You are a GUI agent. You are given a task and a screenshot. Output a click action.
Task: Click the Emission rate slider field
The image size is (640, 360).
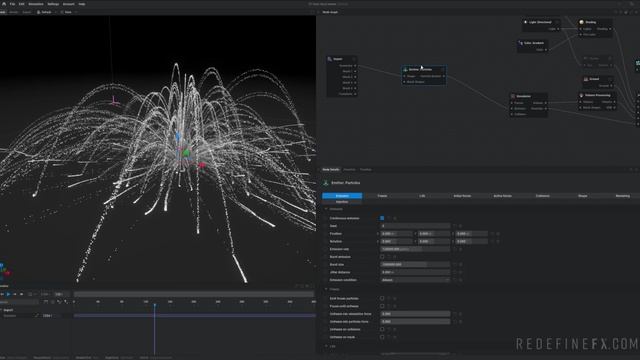point(415,249)
